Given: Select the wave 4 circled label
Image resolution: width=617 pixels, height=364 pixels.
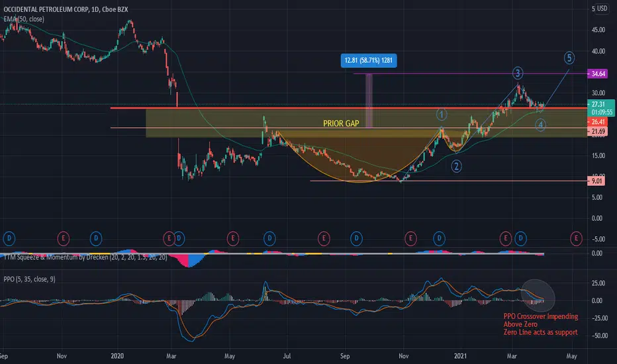Looking at the screenshot, I should pyautogui.click(x=541, y=125).
